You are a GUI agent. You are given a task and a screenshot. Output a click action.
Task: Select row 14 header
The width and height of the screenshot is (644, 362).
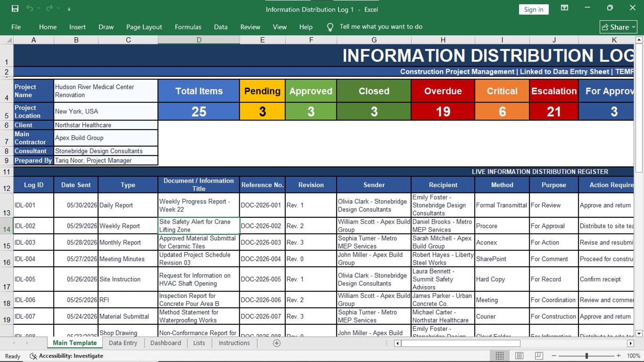(x=6, y=225)
